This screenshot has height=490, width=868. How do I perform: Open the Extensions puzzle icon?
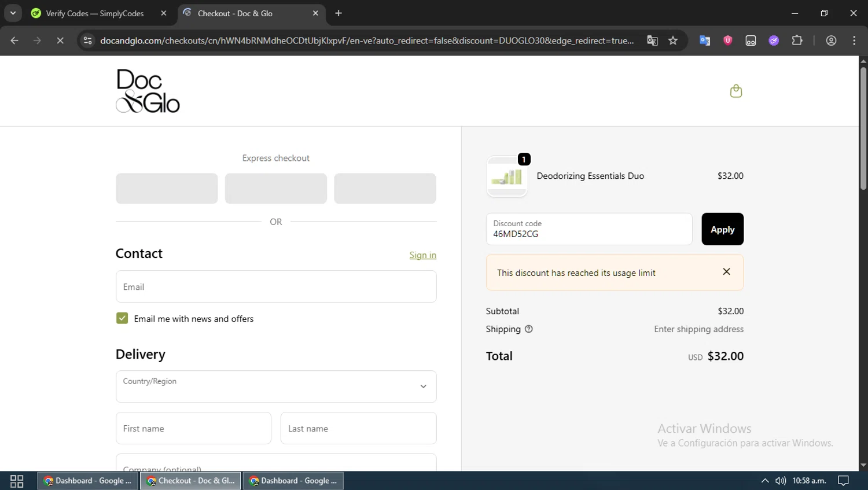click(x=797, y=40)
